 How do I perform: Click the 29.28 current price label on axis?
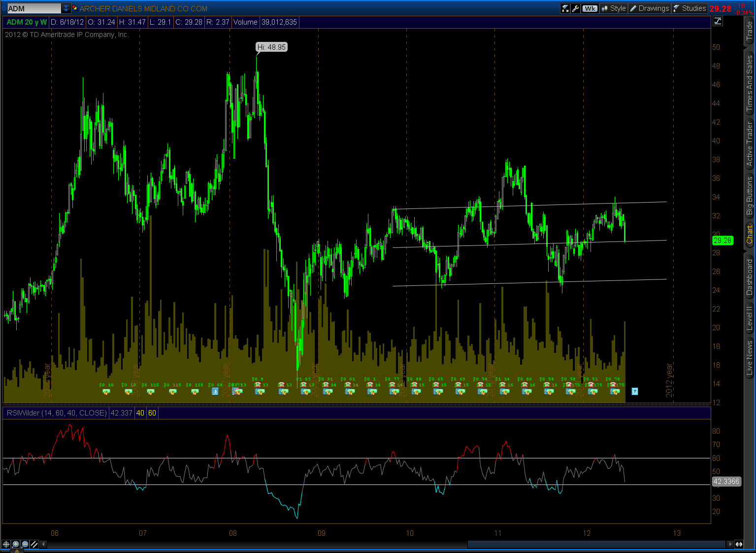click(x=723, y=241)
